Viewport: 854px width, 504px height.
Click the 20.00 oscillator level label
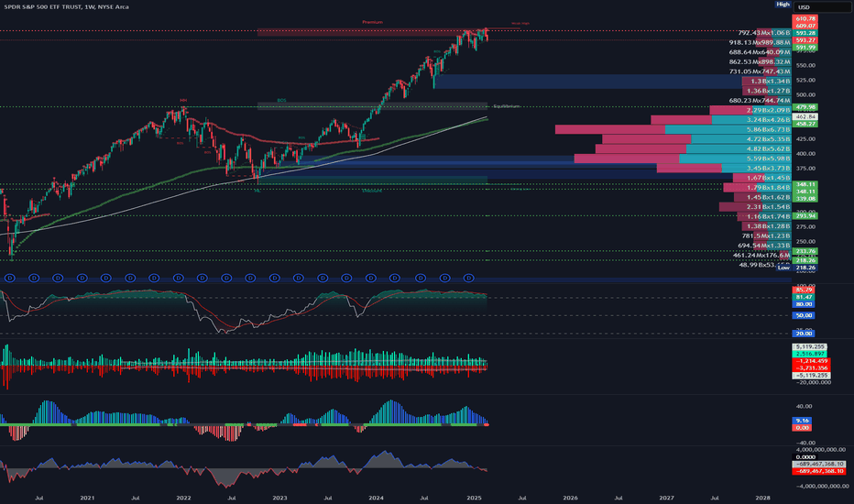(804, 334)
